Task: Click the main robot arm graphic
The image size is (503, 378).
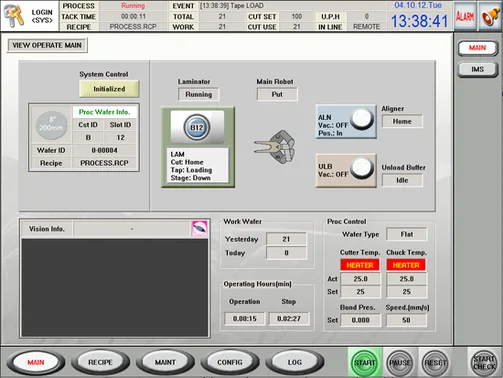Action: coord(275,147)
